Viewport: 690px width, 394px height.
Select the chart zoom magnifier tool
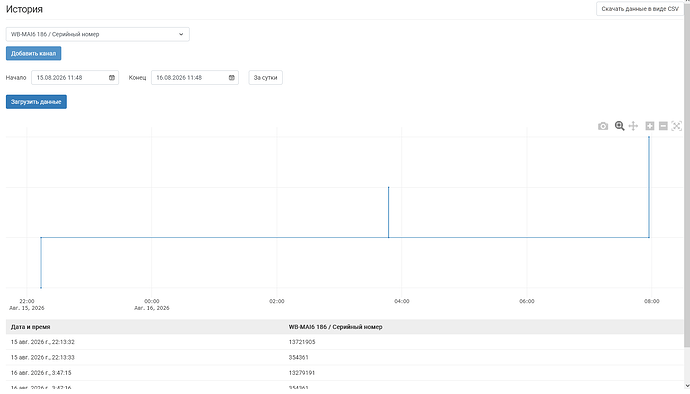(x=619, y=126)
